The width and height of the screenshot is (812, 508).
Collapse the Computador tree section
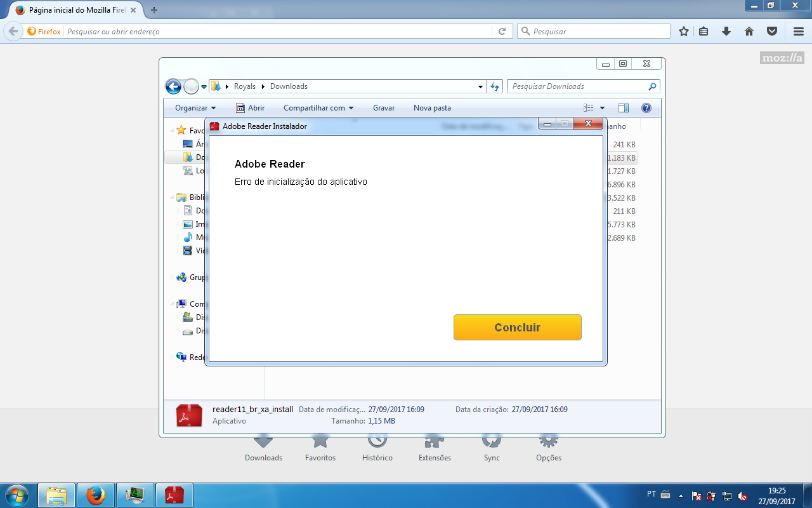(172, 304)
